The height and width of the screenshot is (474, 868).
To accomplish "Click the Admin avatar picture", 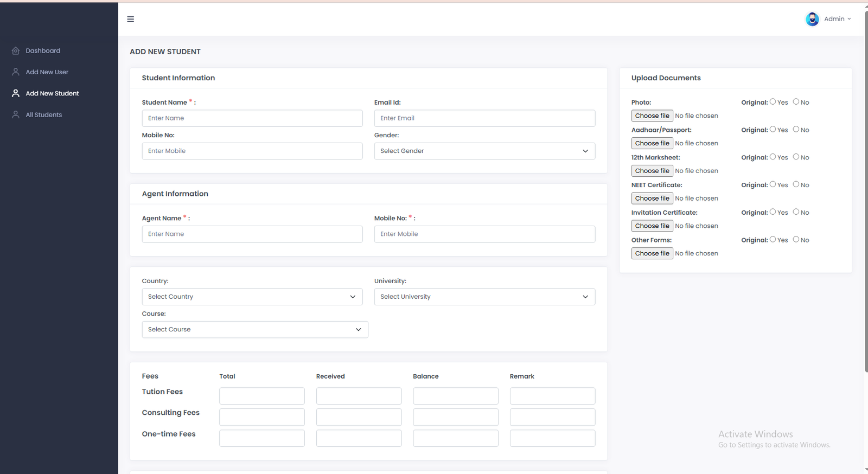I will [812, 19].
